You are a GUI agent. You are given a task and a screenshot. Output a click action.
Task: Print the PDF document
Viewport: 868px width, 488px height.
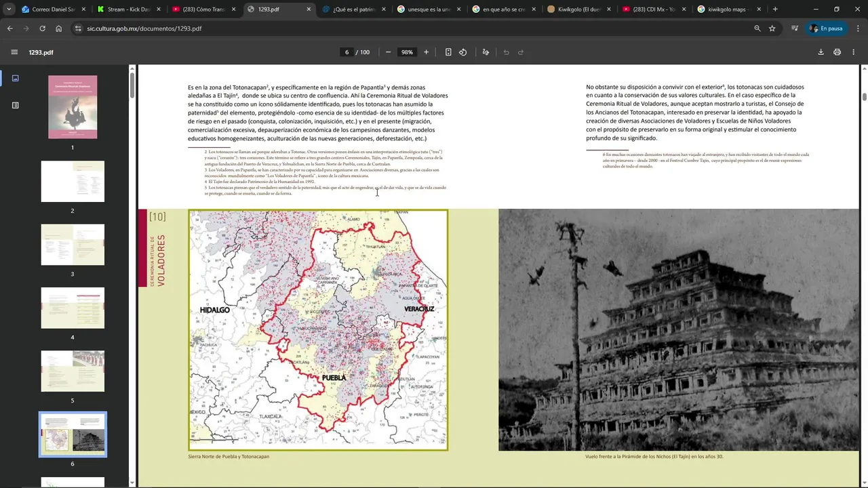[837, 52]
